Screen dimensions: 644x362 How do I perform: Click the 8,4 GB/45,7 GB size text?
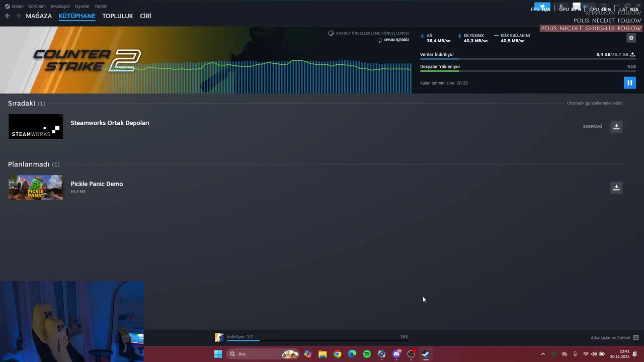pos(612,54)
